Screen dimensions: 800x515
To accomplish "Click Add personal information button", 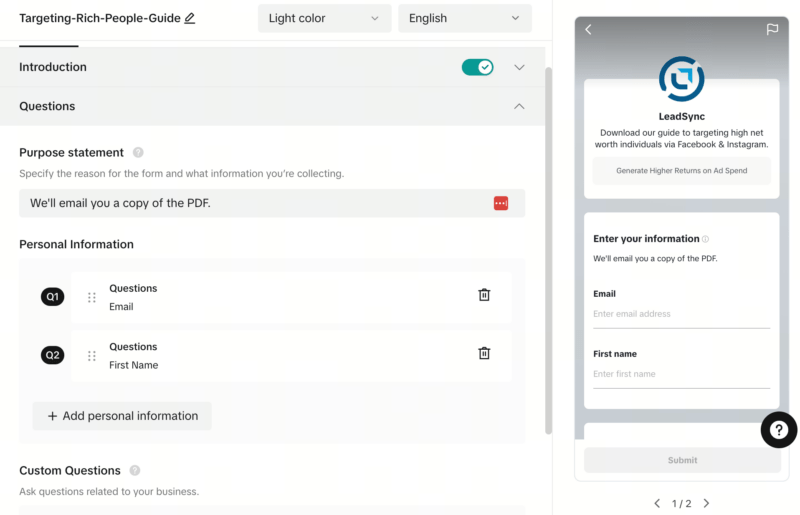I will click(122, 416).
